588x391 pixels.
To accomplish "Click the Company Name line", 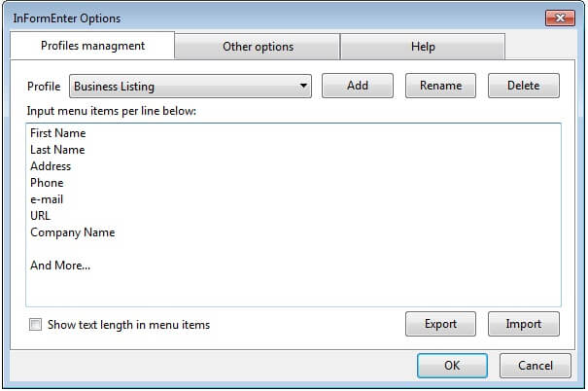I will click(73, 232).
